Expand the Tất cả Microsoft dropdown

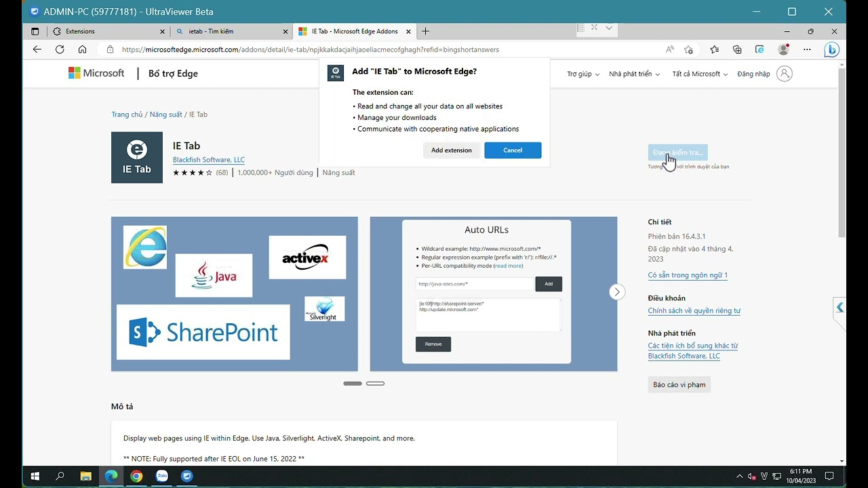click(700, 74)
